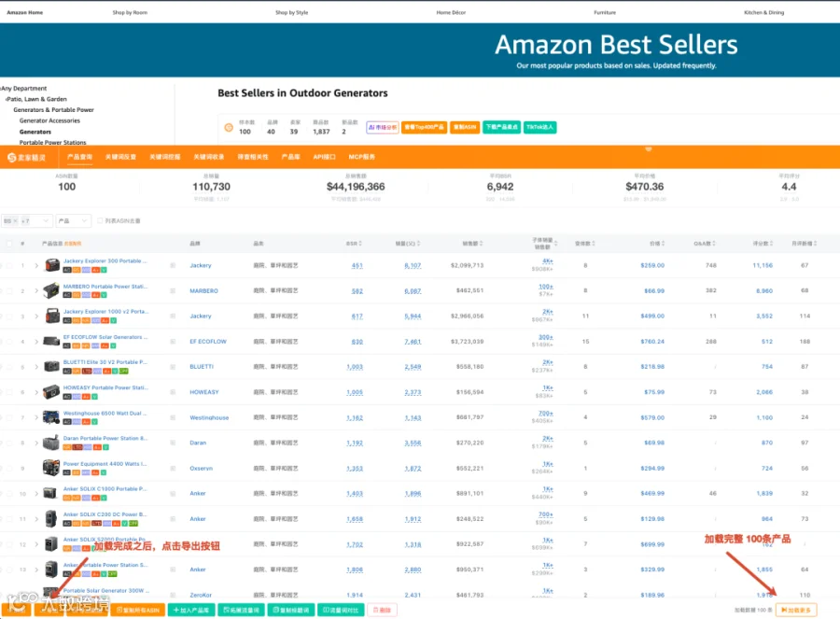This screenshot has height=619, width=840.
Task: Click the copy icon in the HOWEASY row
Action: pyautogui.click(x=173, y=392)
